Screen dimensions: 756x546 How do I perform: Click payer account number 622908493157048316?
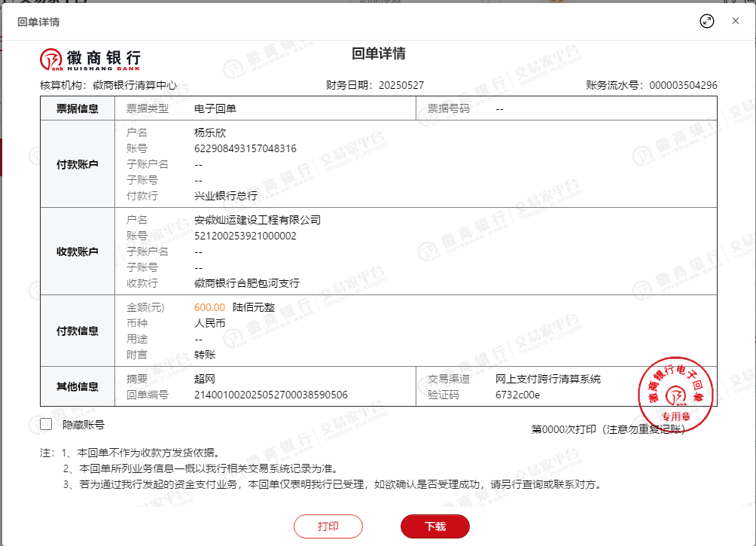245,148
